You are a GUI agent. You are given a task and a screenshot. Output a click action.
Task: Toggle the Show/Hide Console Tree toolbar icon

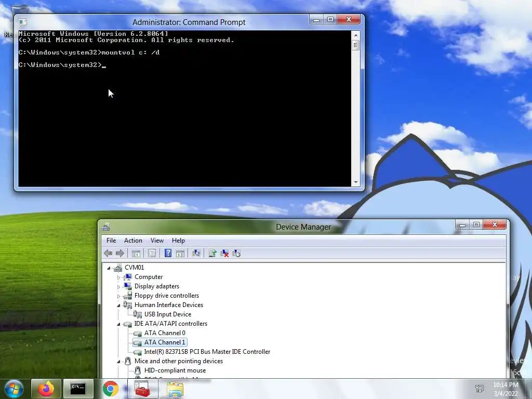[136, 254]
